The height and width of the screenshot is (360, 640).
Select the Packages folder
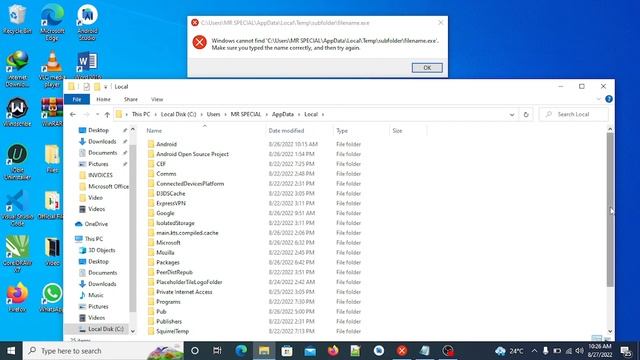[168, 262]
